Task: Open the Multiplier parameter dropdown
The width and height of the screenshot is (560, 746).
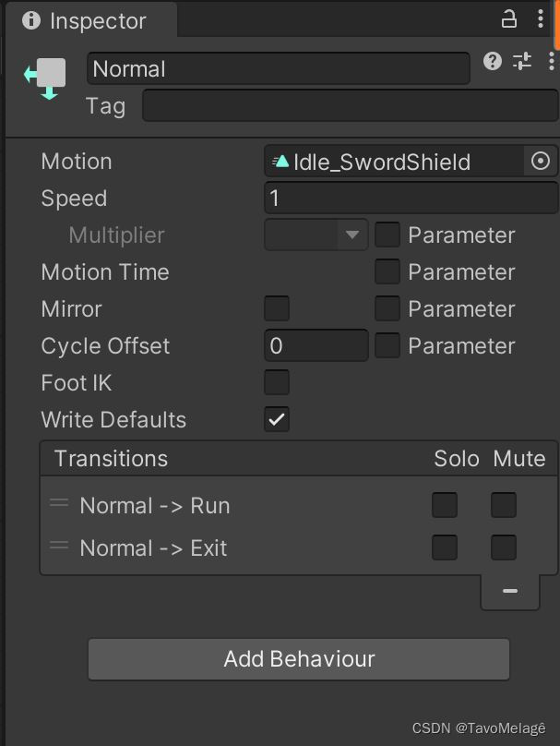Action: (316, 235)
